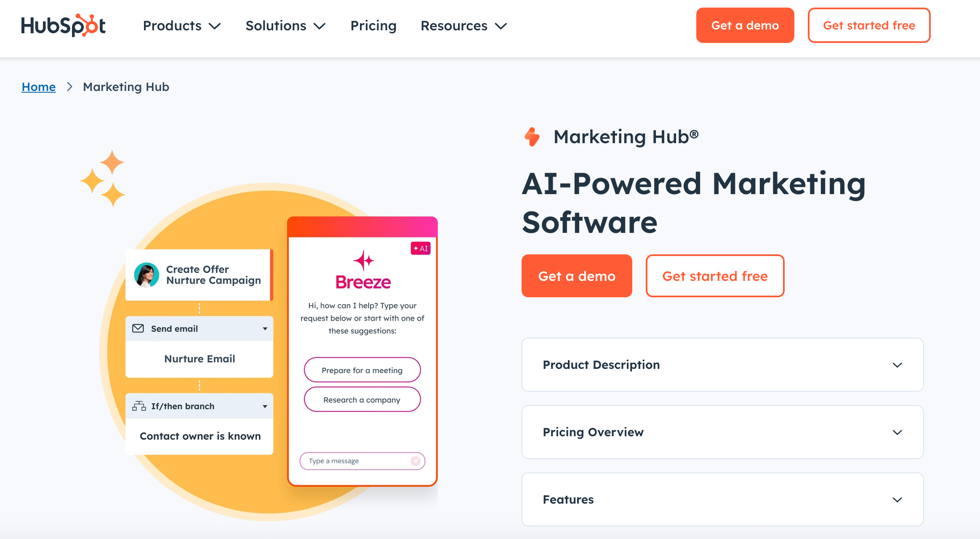Select the Prepare for a meeting suggestion
This screenshot has height=539, width=980.
(x=362, y=370)
